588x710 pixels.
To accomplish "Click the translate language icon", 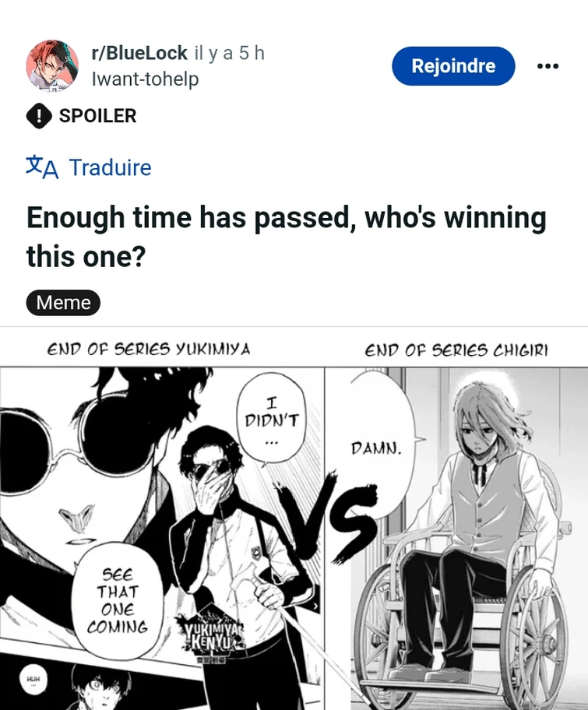I will pyautogui.click(x=42, y=167).
